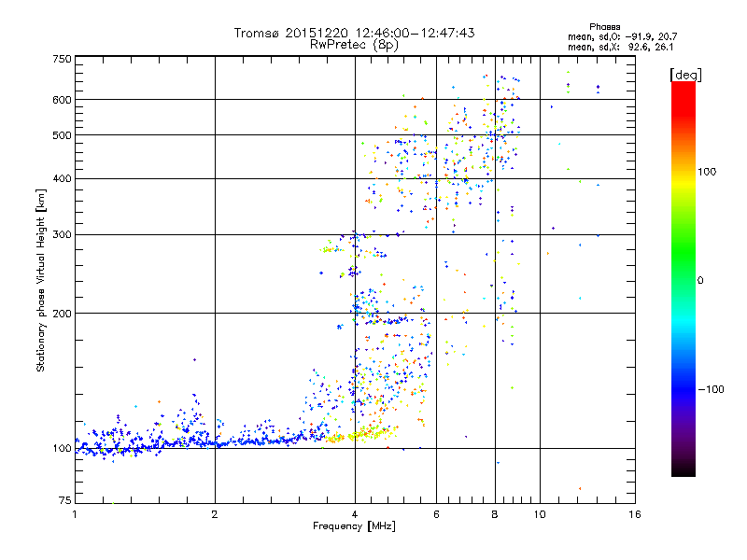Click the '[deg]' colorbar unit label
747x560 pixels.
[685, 75]
